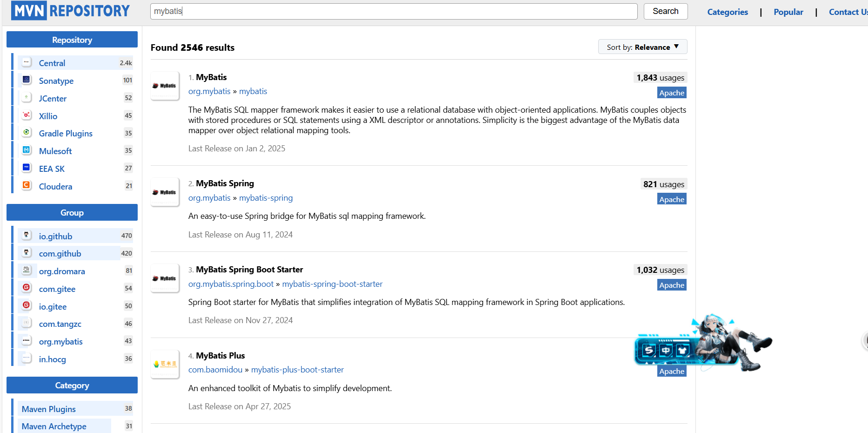
Task: Filter by Gradle Plugins link
Action: tap(66, 133)
